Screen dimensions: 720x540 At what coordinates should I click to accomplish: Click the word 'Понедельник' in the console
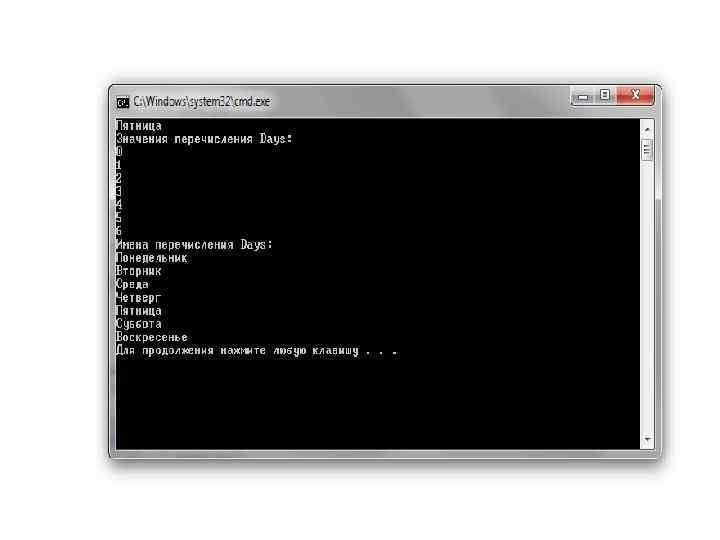[152, 258]
